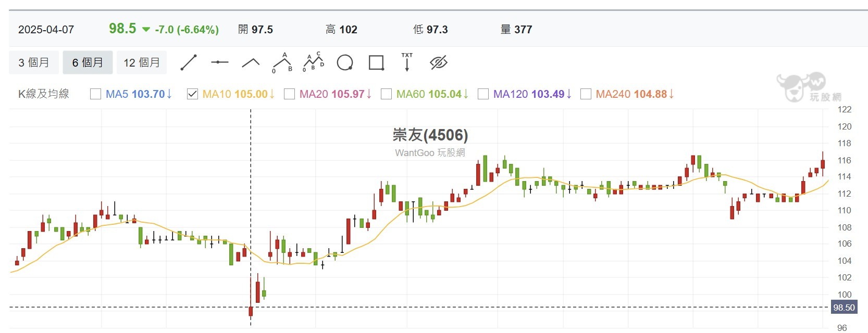Uncheck the MA10 moving average checkbox
Viewport: 868px width, 333px height.
(192, 94)
